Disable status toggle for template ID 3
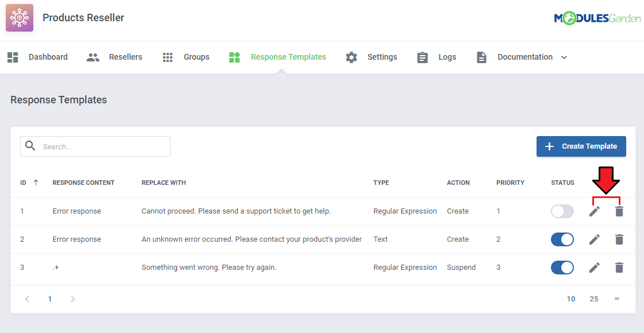Image resolution: width=644 pixels, height=333 pixels. click(x=562, y=268)
